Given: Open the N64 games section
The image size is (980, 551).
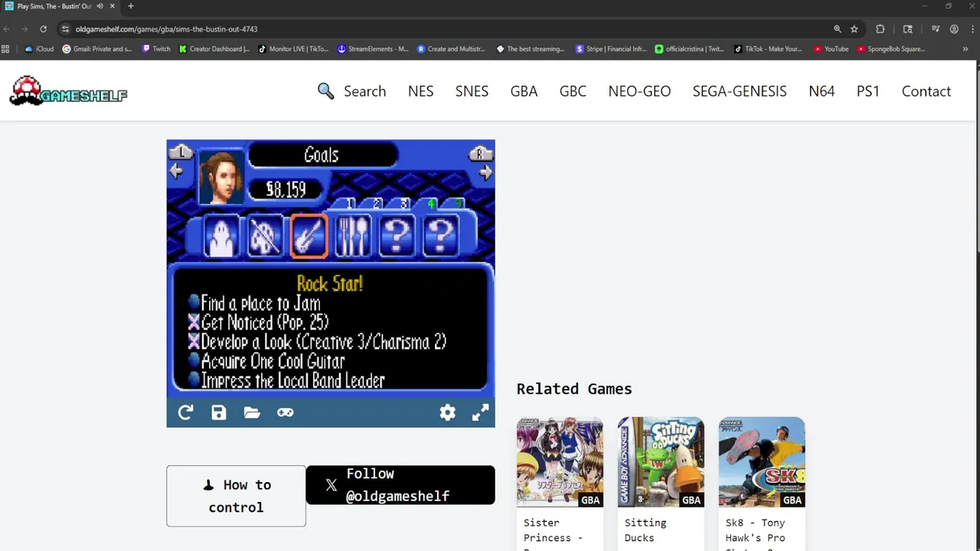Looking at the screenshot, I should [x=822, y=91].
